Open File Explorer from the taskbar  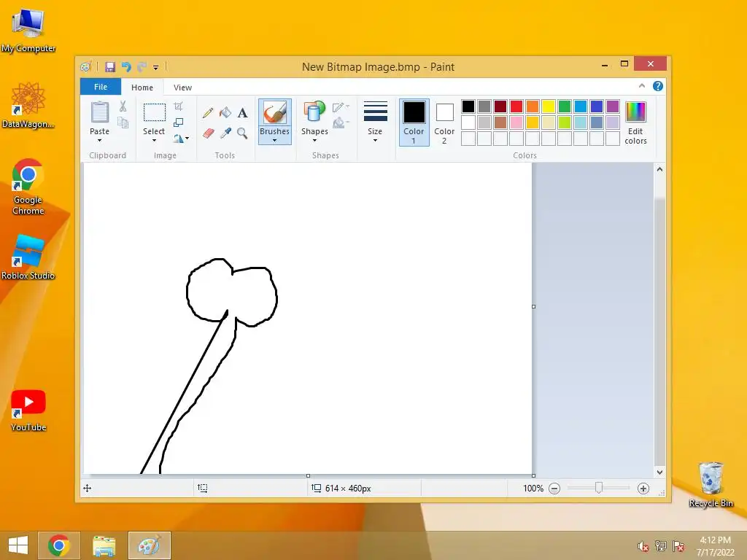pyautogui.click(x=104, y=545)
